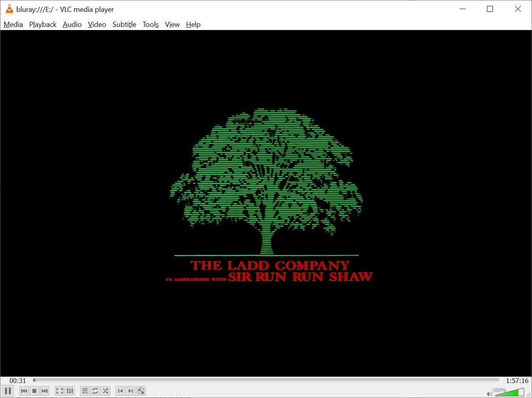Expand the Subtitle menu

point(124,25)
